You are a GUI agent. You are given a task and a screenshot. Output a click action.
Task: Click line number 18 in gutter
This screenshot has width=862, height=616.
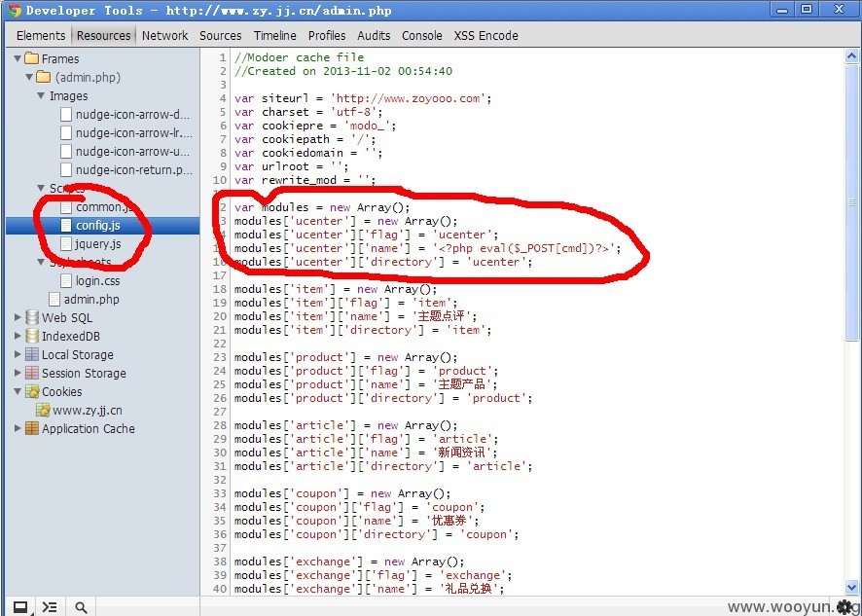[x=220, y=289]
